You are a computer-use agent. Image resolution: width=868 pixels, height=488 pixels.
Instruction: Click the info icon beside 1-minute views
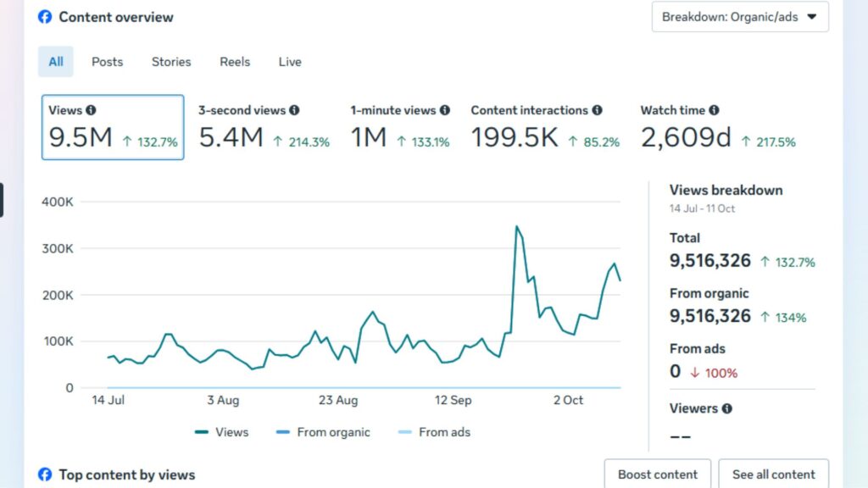tap(445, 110)
